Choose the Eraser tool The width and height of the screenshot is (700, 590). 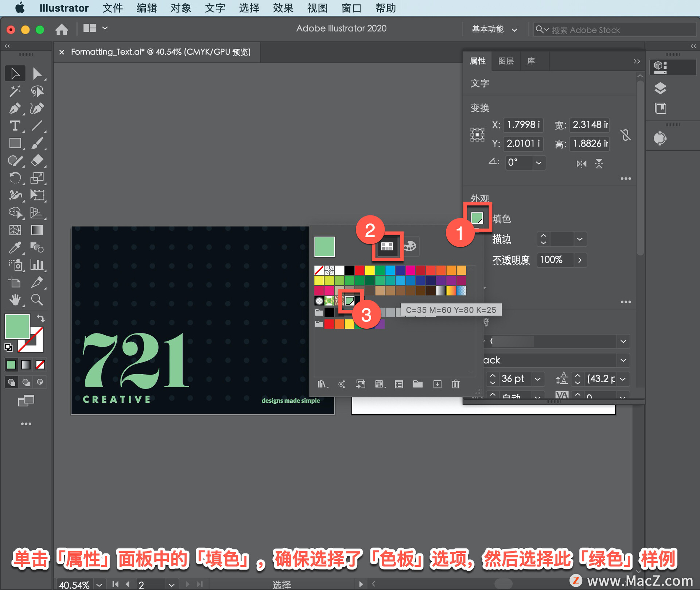pos(37,161)
